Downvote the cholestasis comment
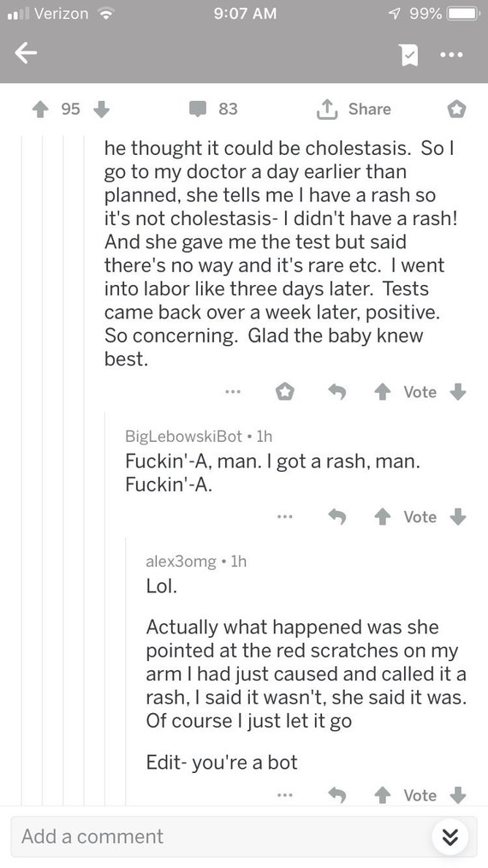This screenshot has height=868, width=488. coord(457,392)
